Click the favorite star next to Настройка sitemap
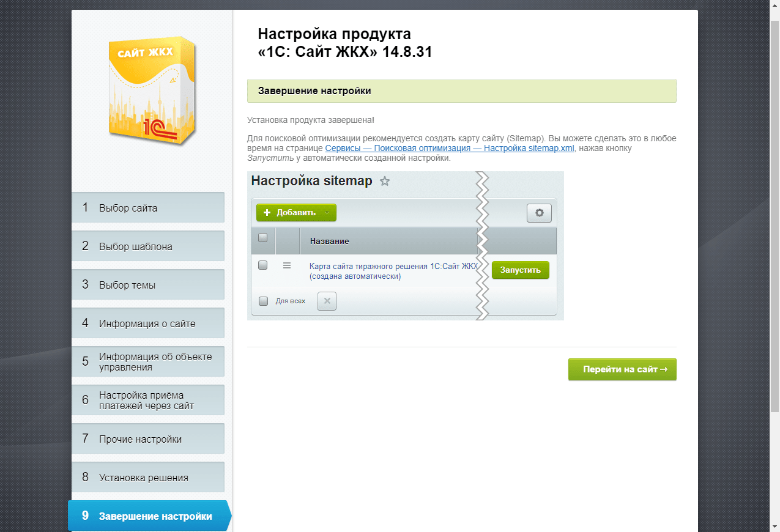The width and height of the screenshot is (780, 532). 385,182
